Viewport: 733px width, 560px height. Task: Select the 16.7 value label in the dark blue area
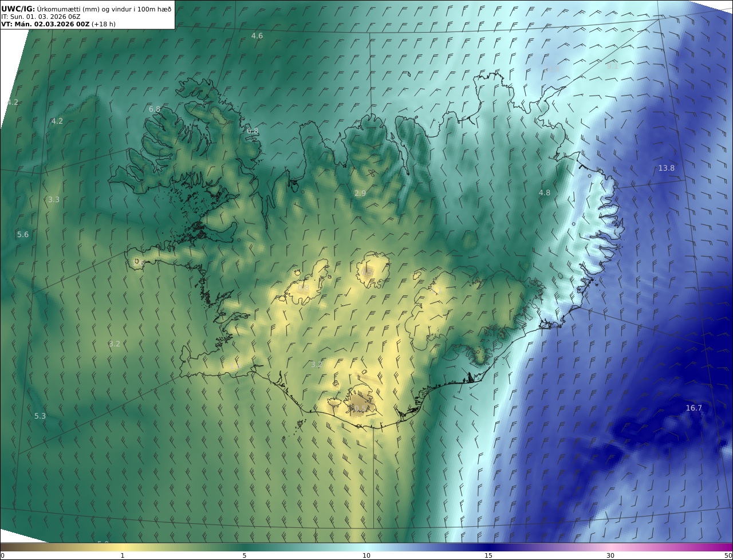click(693, 408)
